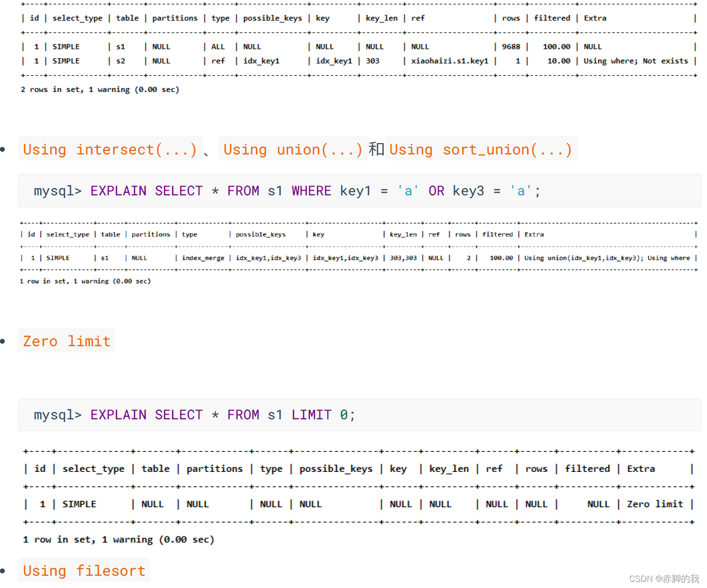Click the 's2' table cell
The width and height of the screenshot is (707, 588).
pos(121,61)
